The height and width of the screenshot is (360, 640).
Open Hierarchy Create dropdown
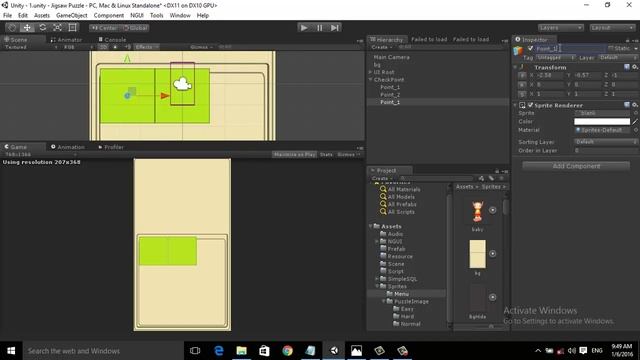click(x=382, y=47)
